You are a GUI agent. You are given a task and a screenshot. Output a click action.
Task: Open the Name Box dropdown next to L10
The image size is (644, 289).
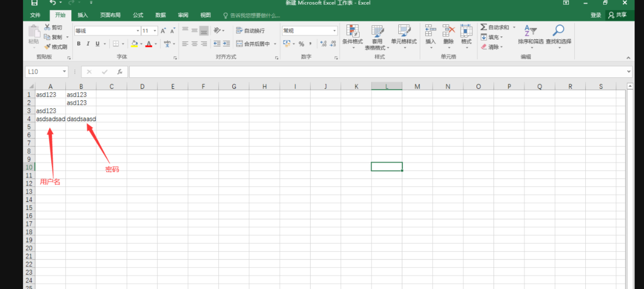(x=64, y=72)
